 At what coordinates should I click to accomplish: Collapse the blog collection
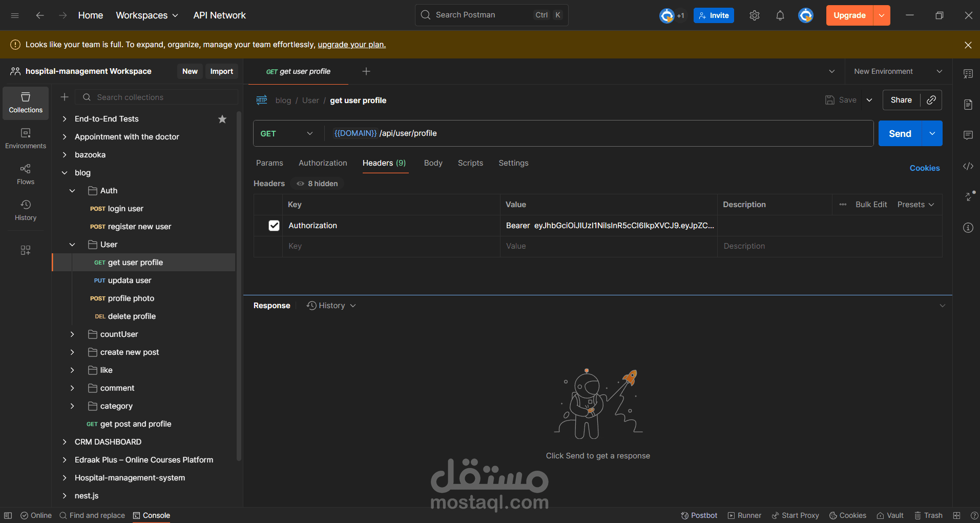click(65, 173)
